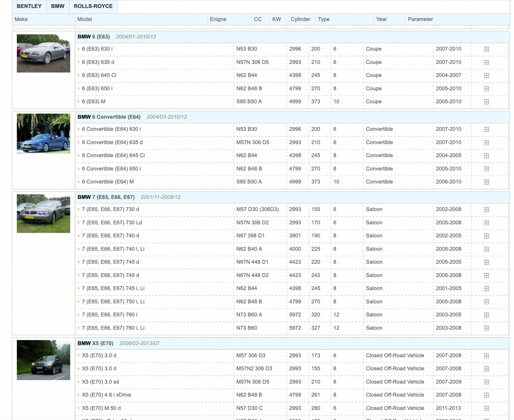This screenshot has height=420, width=514.
Task: Open model link 6 (E63) 630 i
Action: click(x=97, y=49)
